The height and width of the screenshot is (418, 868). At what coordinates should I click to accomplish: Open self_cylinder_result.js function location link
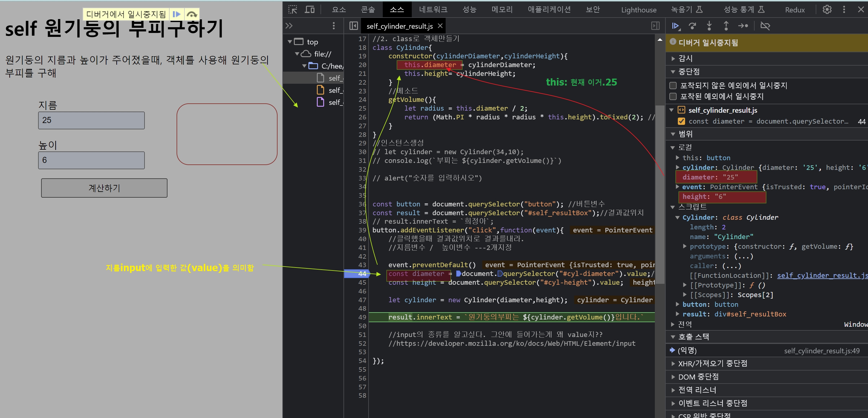point(822,276)
